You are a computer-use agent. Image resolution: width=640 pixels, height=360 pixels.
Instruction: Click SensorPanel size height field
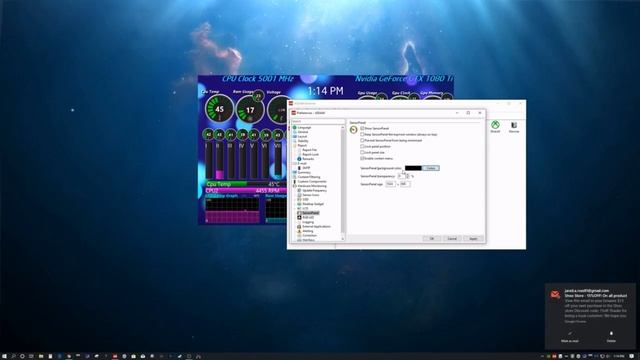point(404,184)
